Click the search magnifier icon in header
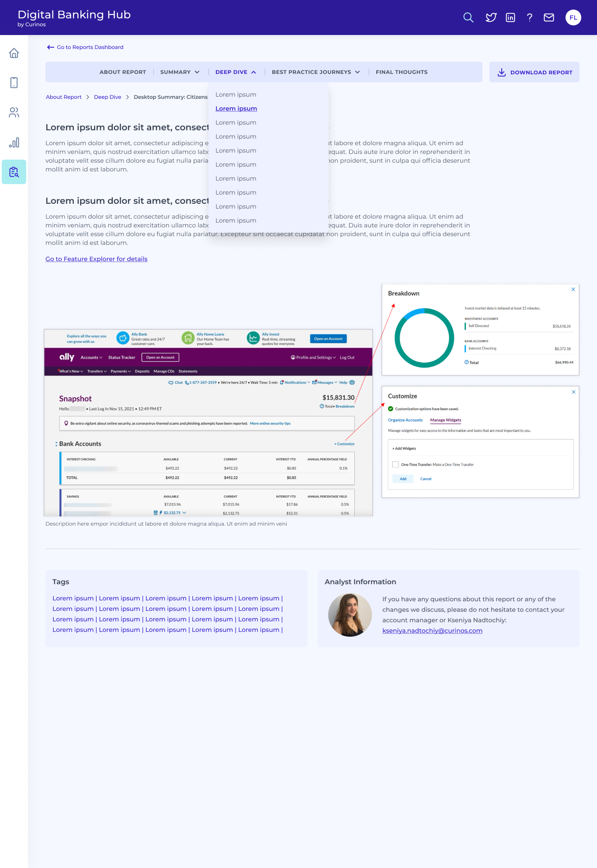597x868 pixels. 468,17
